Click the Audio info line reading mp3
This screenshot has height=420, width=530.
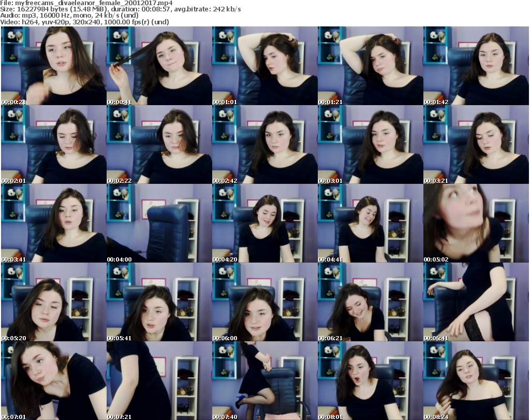[x=69, y=16]
